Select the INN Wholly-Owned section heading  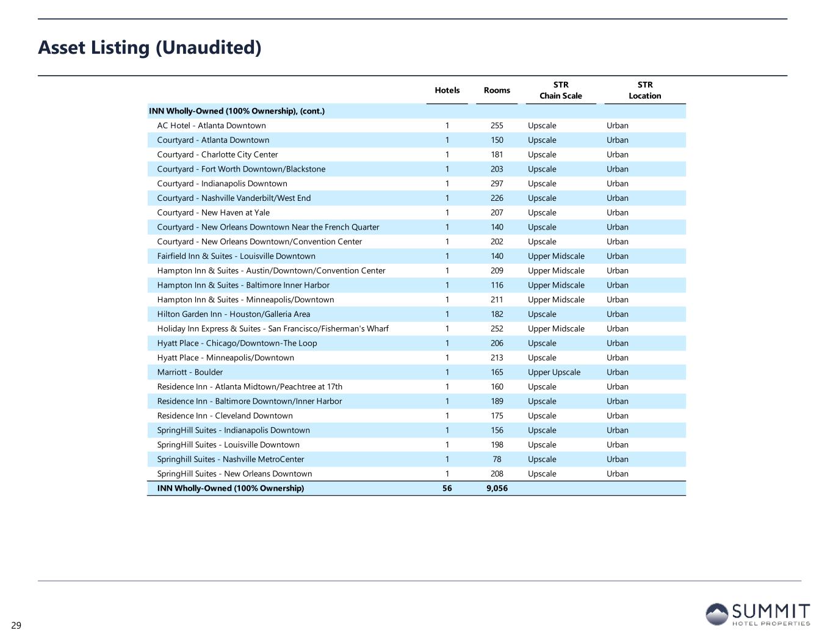[x=237, y=111]
